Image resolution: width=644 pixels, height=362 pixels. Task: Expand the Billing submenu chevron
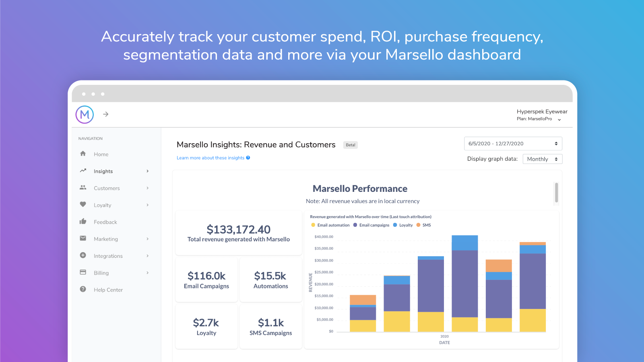click(148, 273)
